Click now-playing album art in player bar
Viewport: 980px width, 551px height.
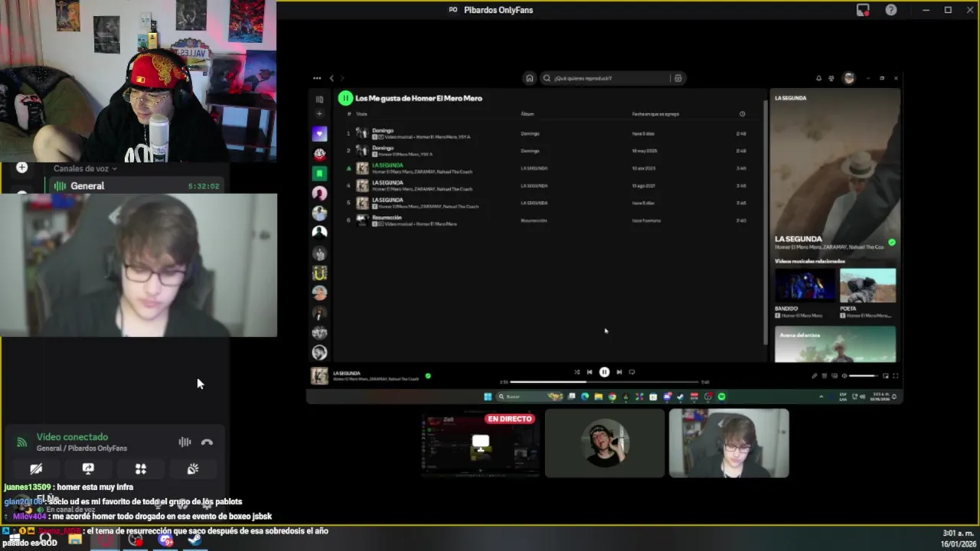(x=319, y=376)
